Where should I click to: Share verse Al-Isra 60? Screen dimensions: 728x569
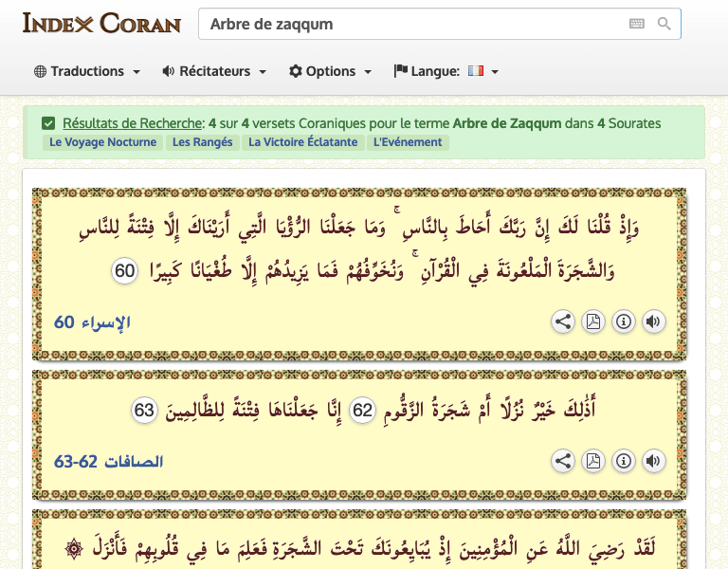(x=563, y=321)
